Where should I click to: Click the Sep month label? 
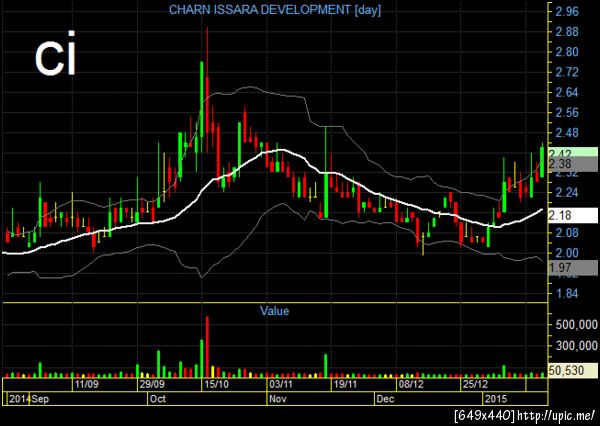[40, 399]
